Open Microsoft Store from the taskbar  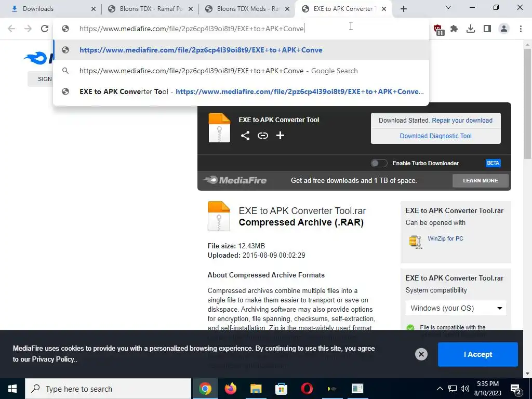click(x=281, y=389)
